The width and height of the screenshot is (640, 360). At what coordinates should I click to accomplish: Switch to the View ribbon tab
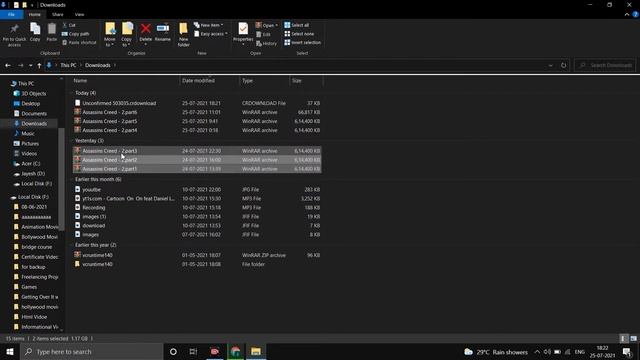pos(79,15)
